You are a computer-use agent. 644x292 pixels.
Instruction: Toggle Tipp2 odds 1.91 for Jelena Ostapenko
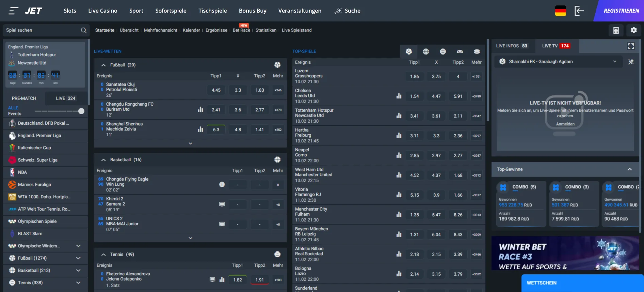260,280
